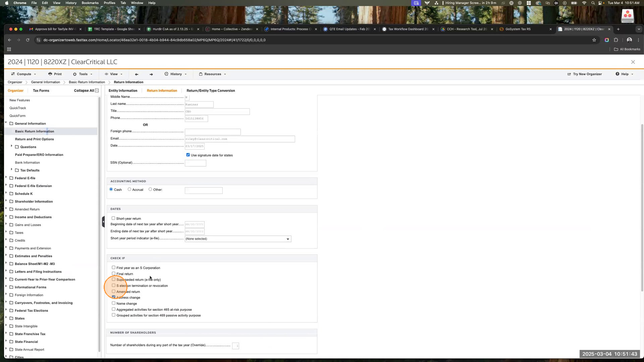Click the forward arrow navigation icon
Viewport: 644px width, 362px height.
click(x=151, y=74)
